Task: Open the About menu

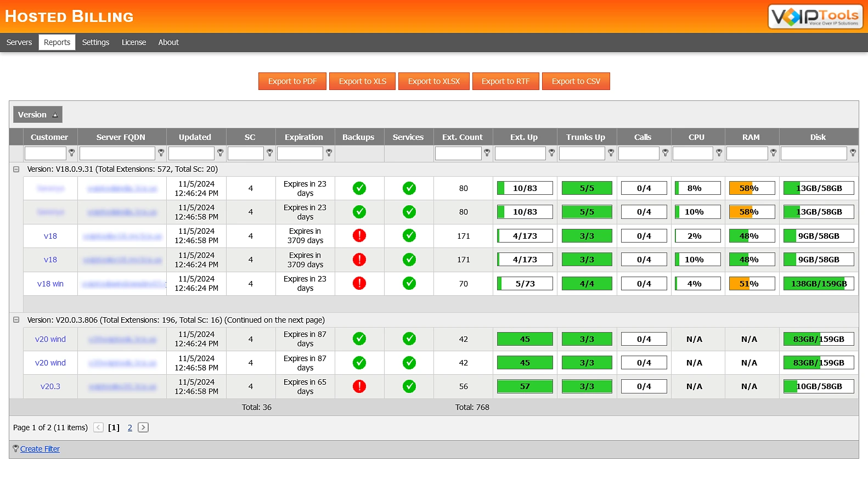Action: pos(168,42)
